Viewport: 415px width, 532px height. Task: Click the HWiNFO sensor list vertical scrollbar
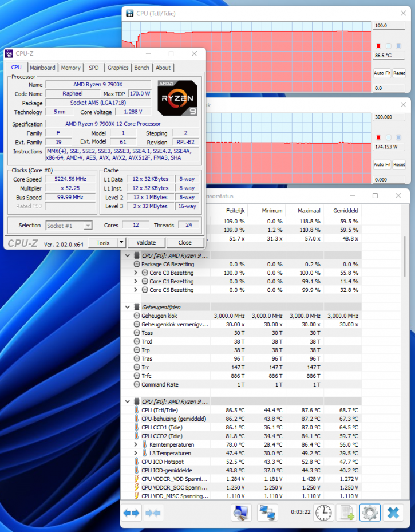405,257
